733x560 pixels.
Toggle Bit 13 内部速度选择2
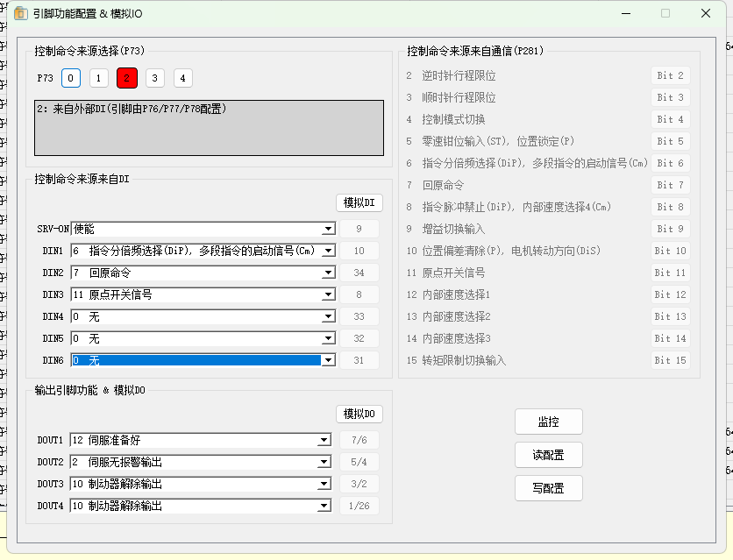pos(671,316)
